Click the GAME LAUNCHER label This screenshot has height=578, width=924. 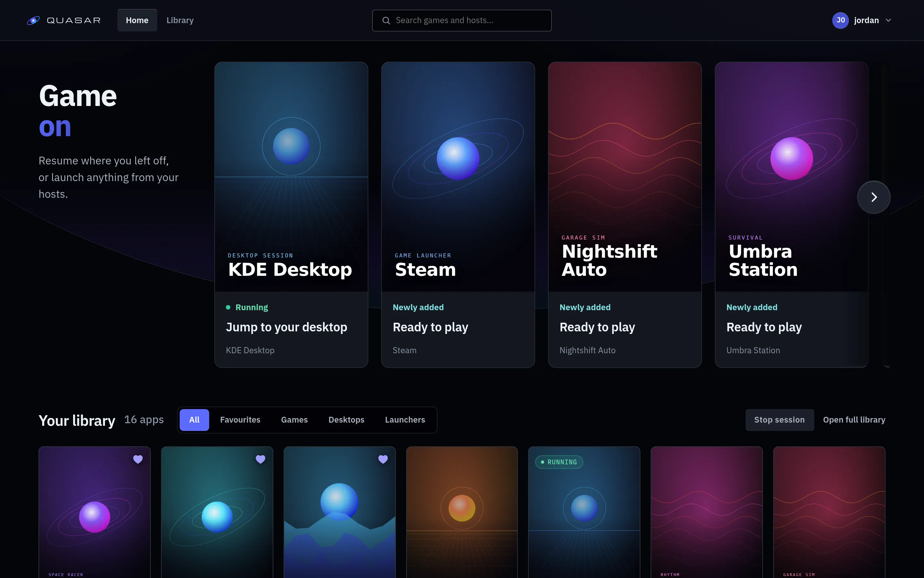tap(423, 255)
